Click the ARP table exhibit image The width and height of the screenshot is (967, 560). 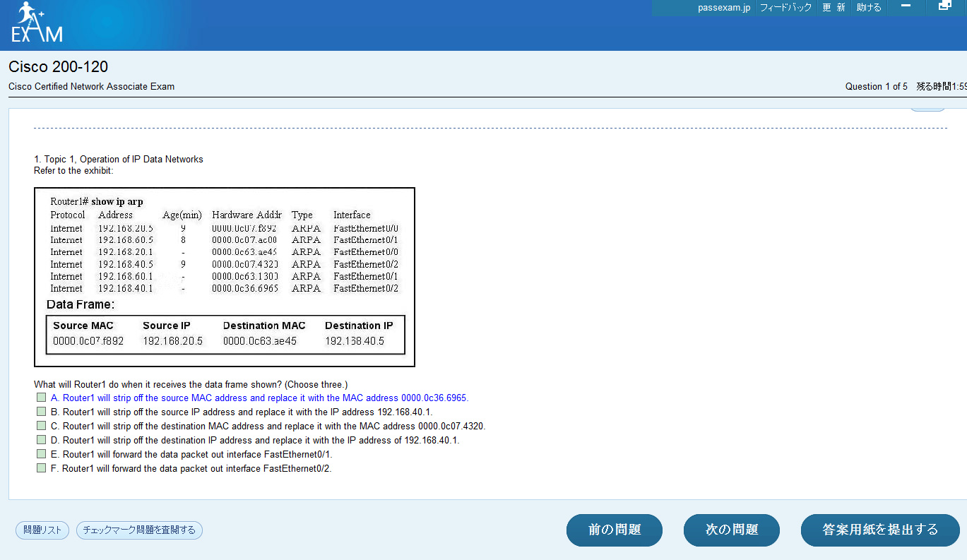click(225, 277)
